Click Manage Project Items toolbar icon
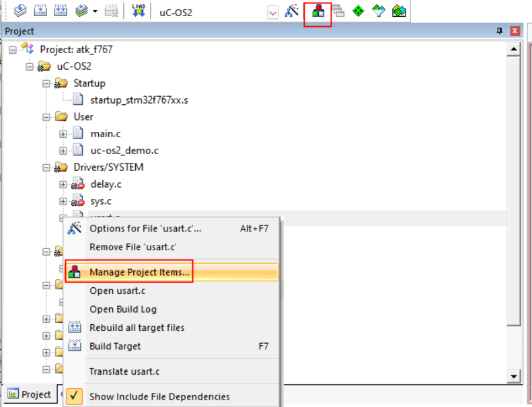 (318, 11)
